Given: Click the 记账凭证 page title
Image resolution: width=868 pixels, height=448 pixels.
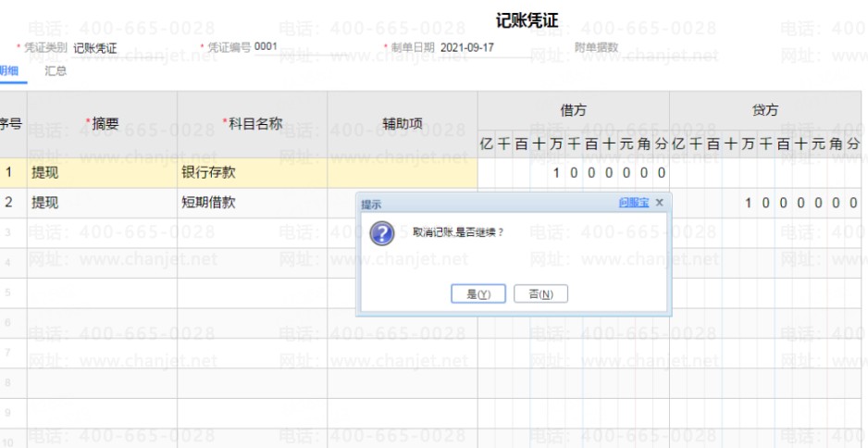Looking at the screenshot, I should coord(527,21).
